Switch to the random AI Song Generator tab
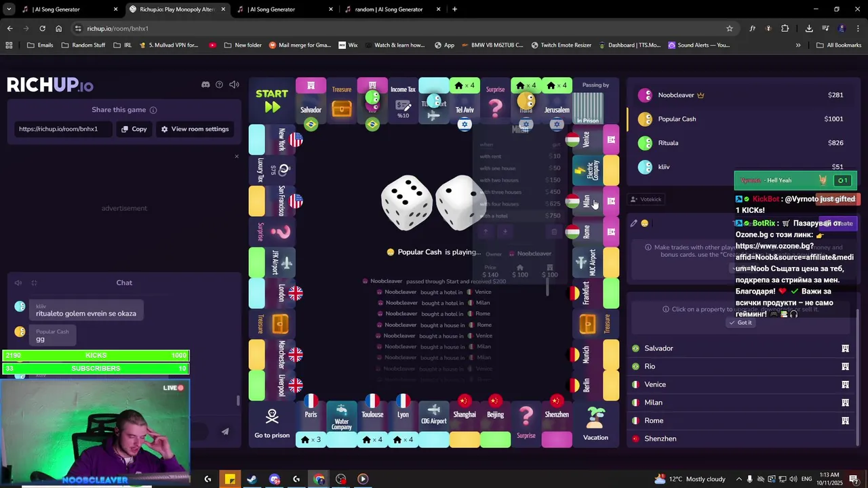The image size is (868, 488). [x=391, y=9]
